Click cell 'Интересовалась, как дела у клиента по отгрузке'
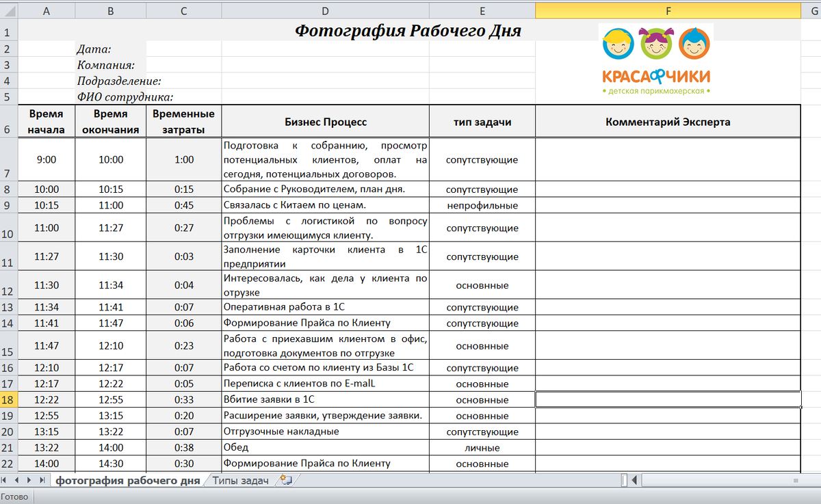Viewport: 821px width, 504px height. [x=325, y=285]
